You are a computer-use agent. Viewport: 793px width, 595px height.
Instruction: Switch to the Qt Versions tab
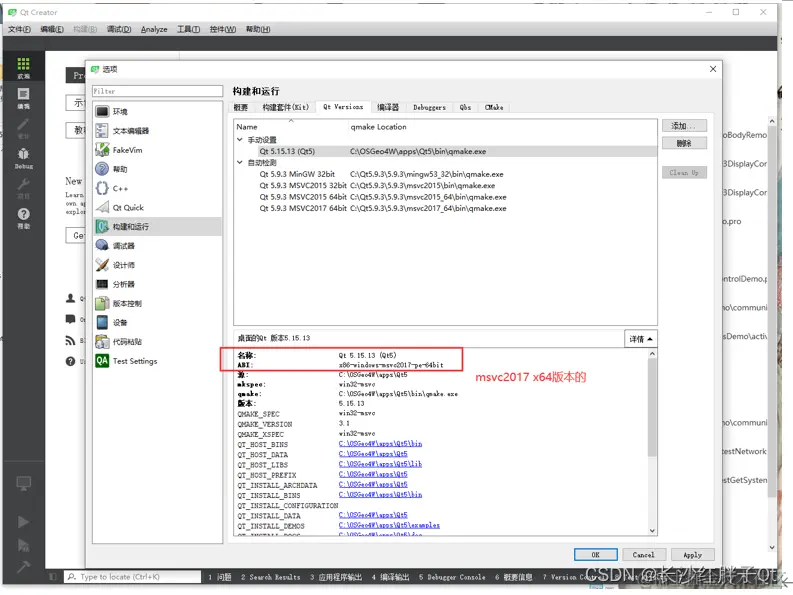pyautogui.click(x=343, y=107)
